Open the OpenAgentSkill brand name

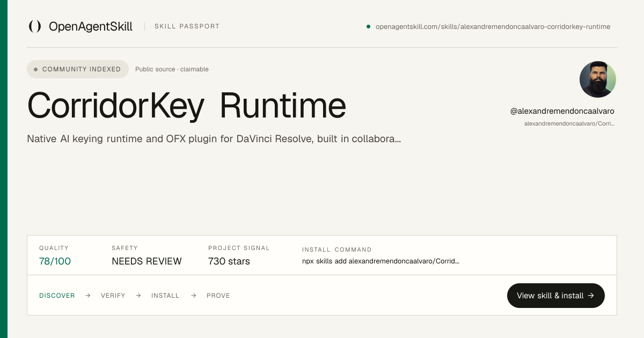[91, 26]
